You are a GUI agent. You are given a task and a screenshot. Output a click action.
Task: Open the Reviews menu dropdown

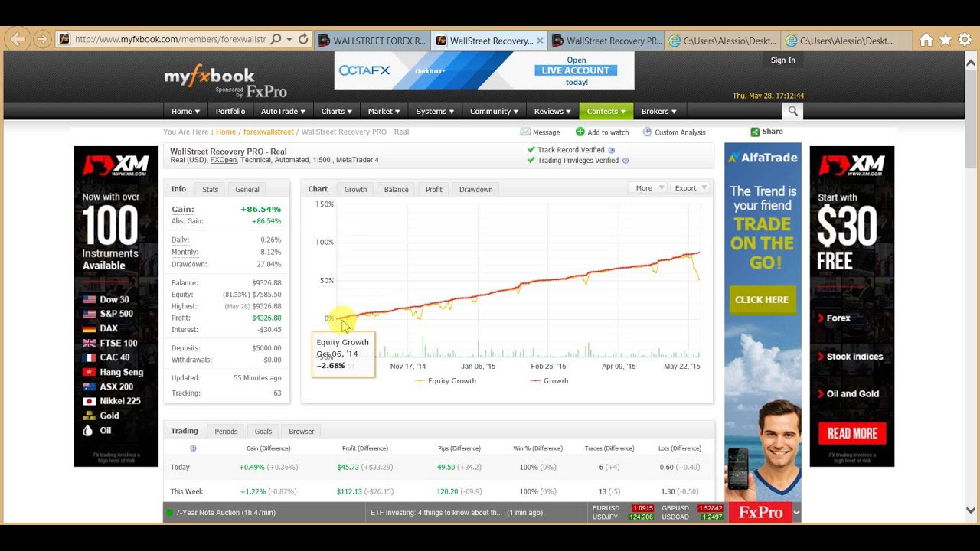click(x=553, y=111)
